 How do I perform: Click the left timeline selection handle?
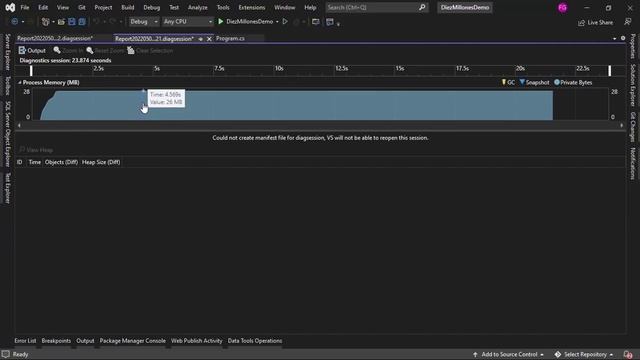pos(31,71)
